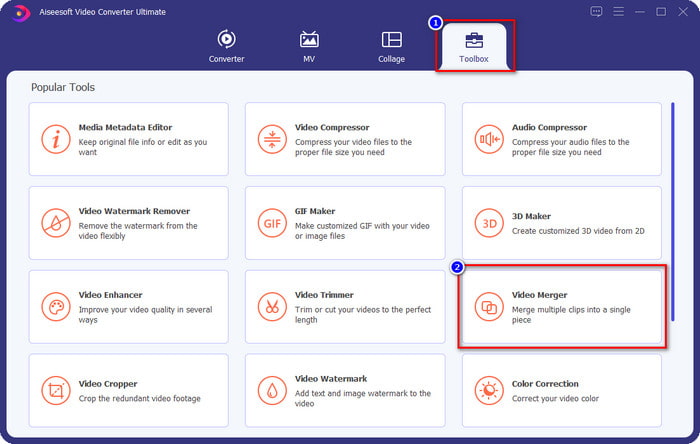
Task: Click the Collage layout icon
Action: [x=392, y=39]
